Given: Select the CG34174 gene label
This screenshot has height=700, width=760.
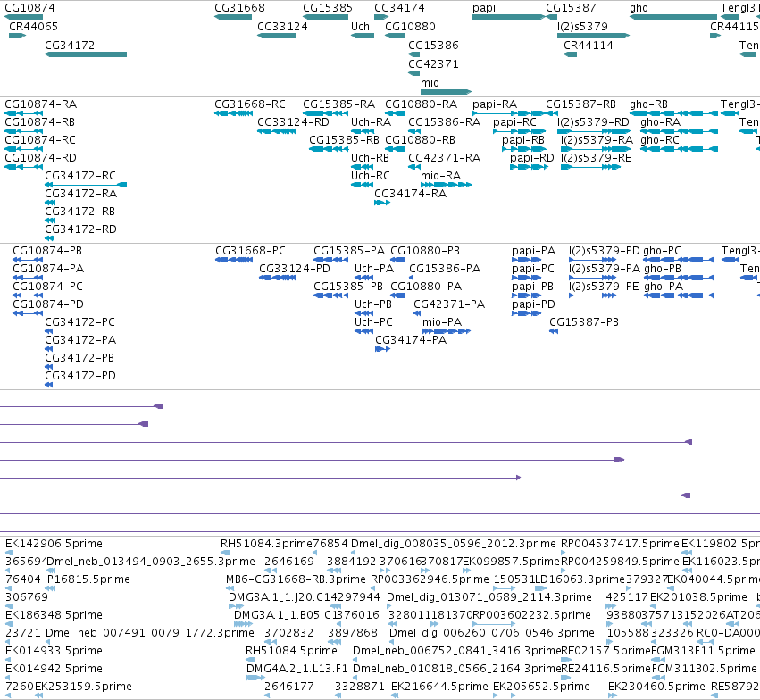Looking at the screenshot, I should click(399, 8).
